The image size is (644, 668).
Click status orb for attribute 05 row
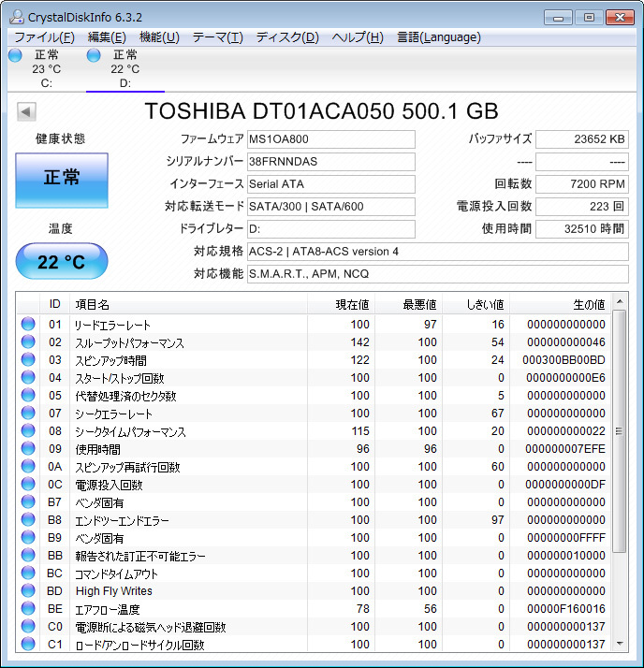pos(28,396)
